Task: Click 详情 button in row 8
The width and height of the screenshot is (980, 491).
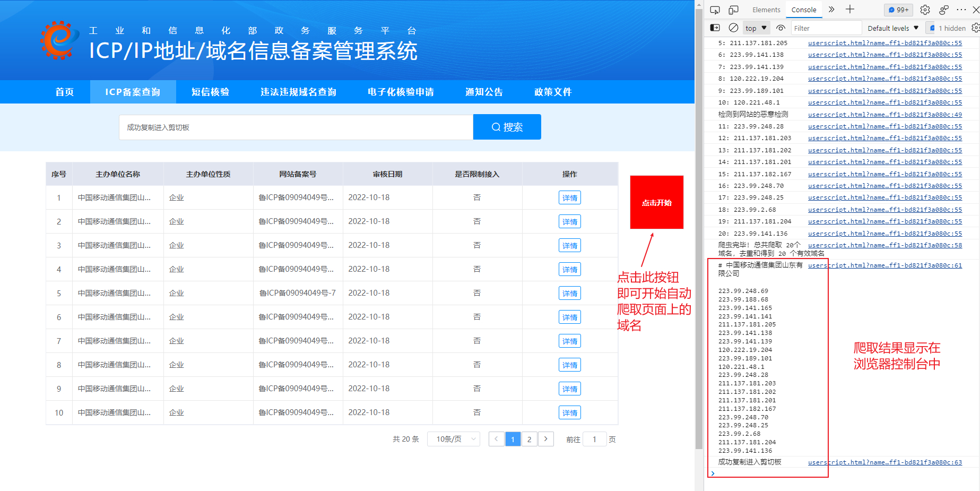Action: tap(570, 365)
